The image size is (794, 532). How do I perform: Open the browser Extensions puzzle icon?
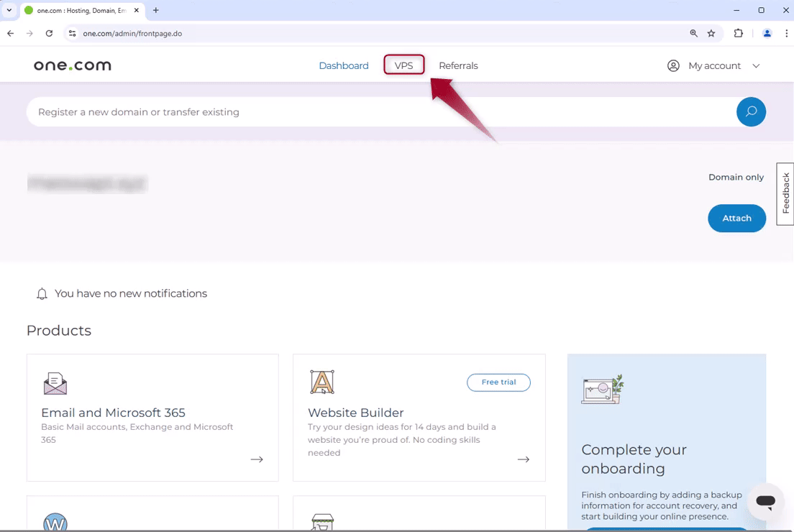click(738, 33)
